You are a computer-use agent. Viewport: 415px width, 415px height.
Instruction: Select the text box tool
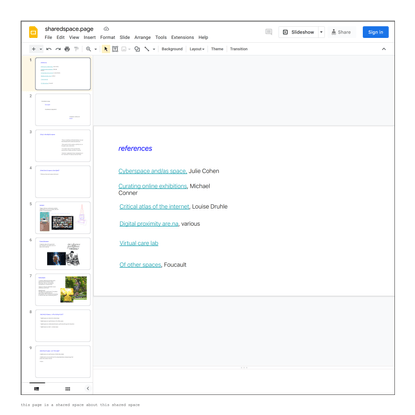115,49
